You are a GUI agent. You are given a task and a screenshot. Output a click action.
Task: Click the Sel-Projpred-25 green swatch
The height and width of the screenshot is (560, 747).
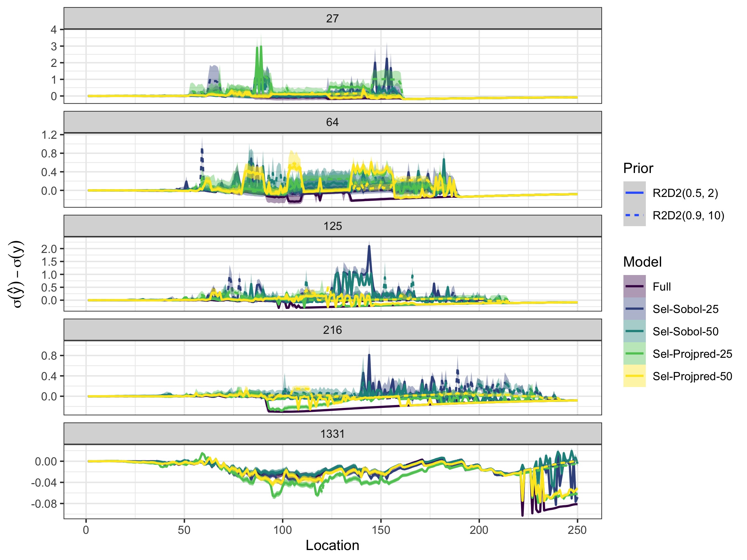pos(635,353)
